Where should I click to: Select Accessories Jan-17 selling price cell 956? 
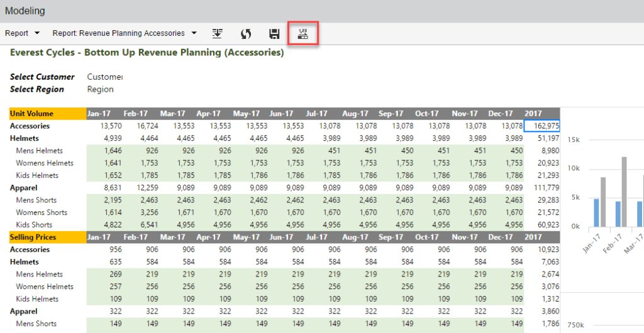pos(105,249)
